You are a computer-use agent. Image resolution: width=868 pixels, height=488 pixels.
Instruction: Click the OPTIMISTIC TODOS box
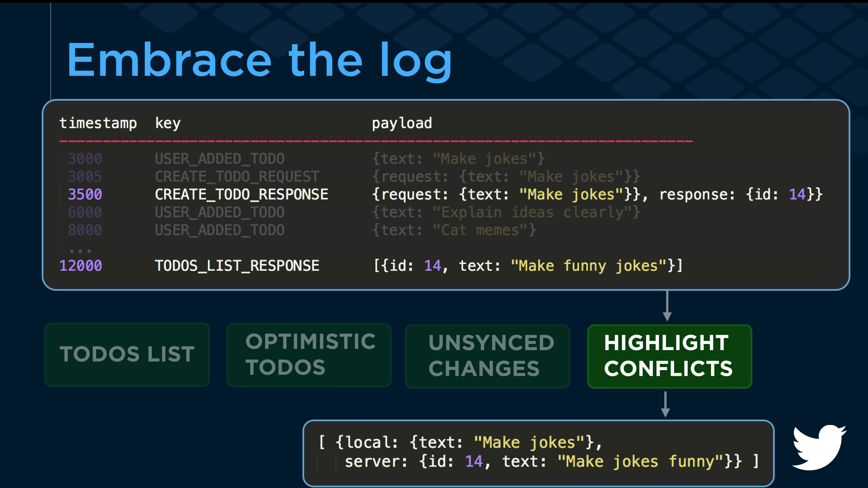pos(309,354)
